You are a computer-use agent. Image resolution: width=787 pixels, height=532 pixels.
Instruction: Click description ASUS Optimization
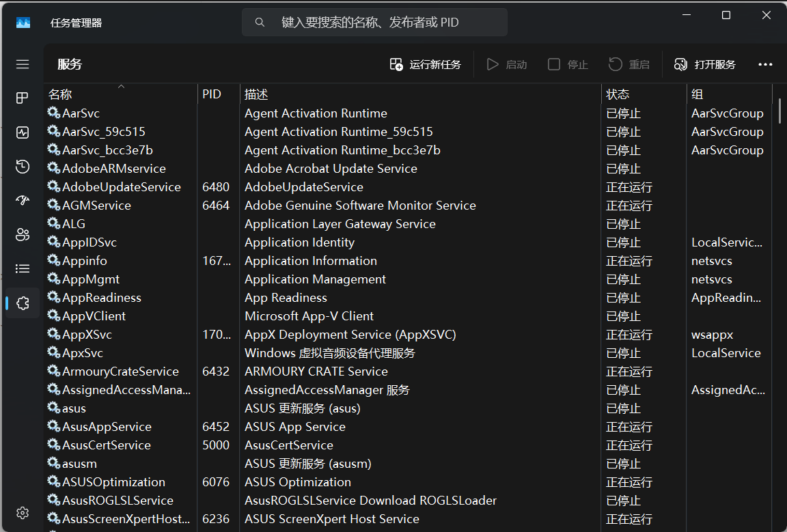coord(298,482)
